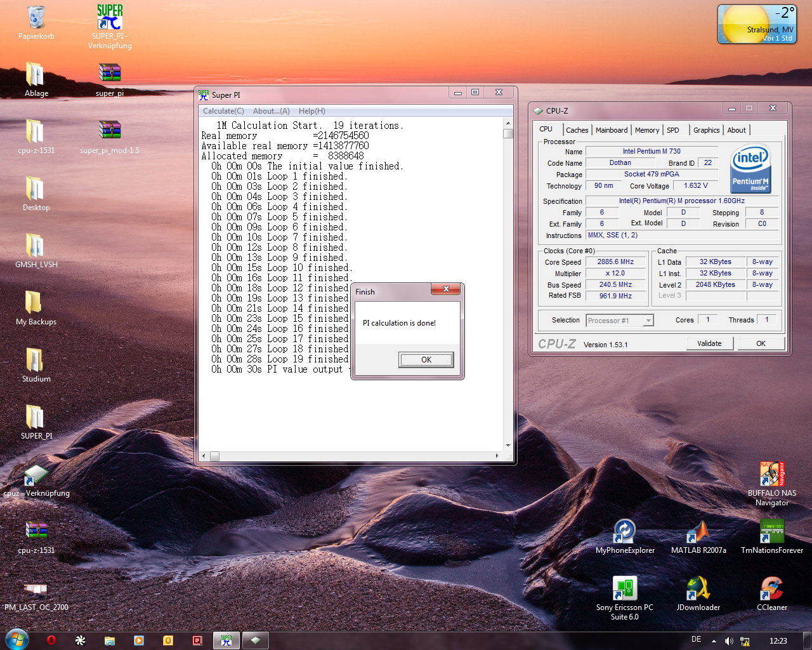Open the Processor #1 selection dropdown
Image resolution: width=812 pixels, height=650 pixels.
tap(620, 321)
